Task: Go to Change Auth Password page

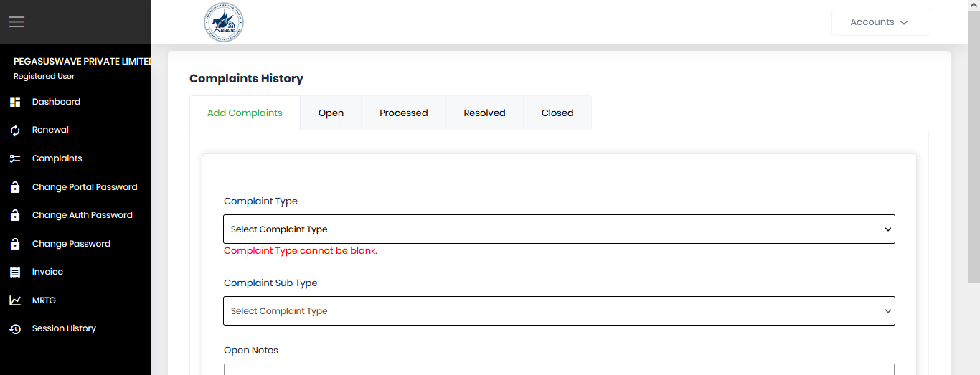Action: [x=82, y=215]
